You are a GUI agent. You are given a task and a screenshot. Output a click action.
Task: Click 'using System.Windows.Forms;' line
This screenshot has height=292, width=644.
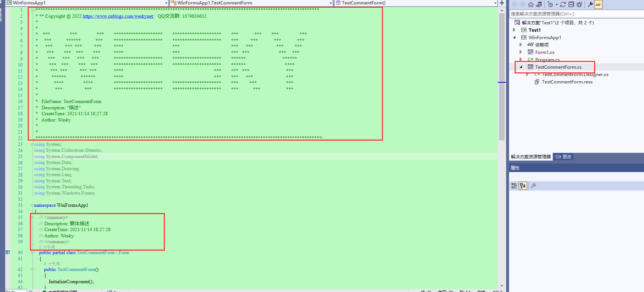pyautogui.click(x=65, y=193)
